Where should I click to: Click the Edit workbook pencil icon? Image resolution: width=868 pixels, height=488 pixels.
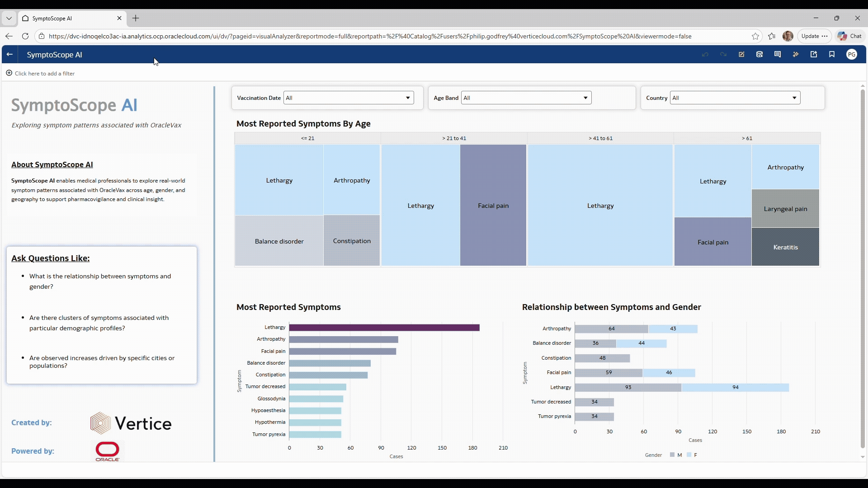[741, 55]
